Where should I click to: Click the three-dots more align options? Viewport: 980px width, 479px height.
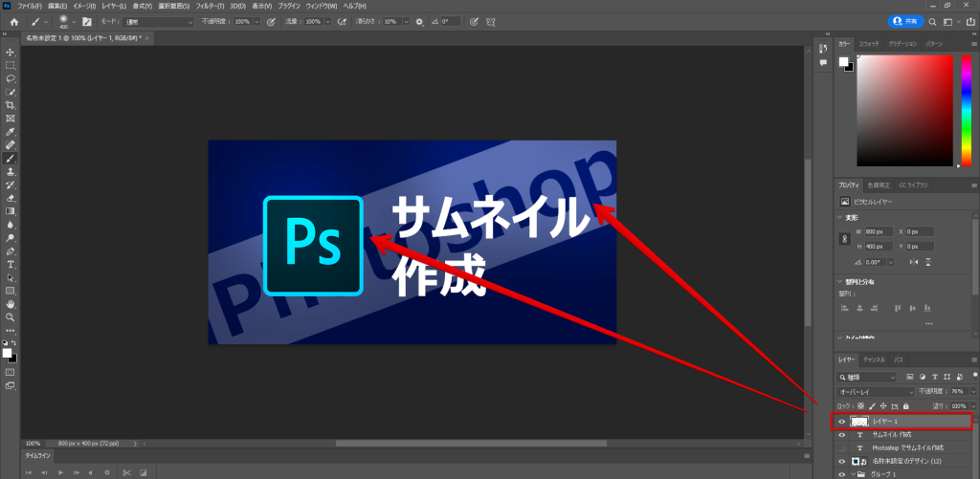tap(929, 323)
